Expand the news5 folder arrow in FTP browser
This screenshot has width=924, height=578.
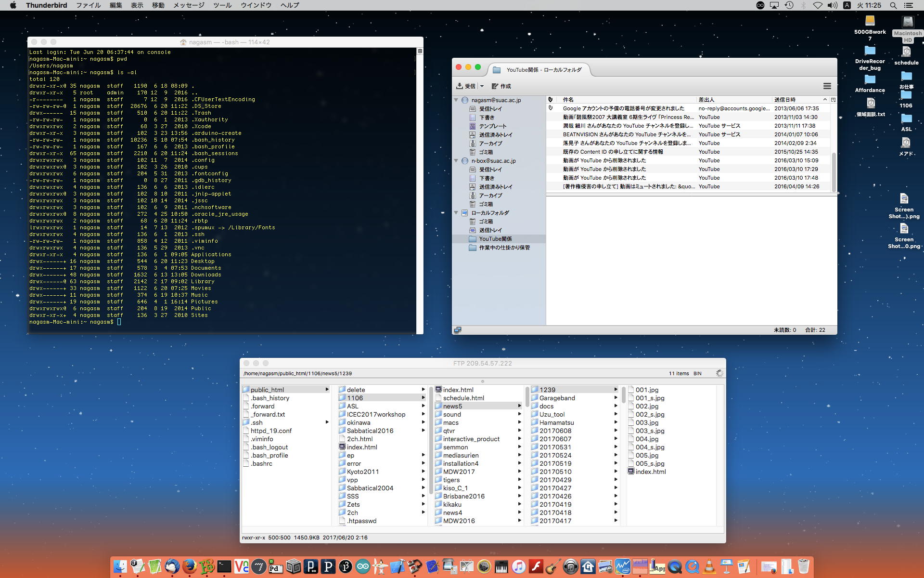pos(519,406)
